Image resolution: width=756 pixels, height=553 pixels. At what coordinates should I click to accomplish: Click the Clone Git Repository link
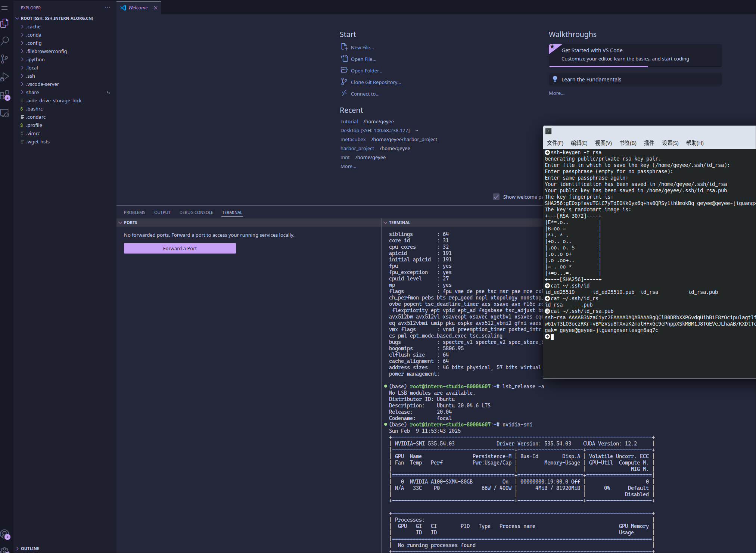(376, 82)
